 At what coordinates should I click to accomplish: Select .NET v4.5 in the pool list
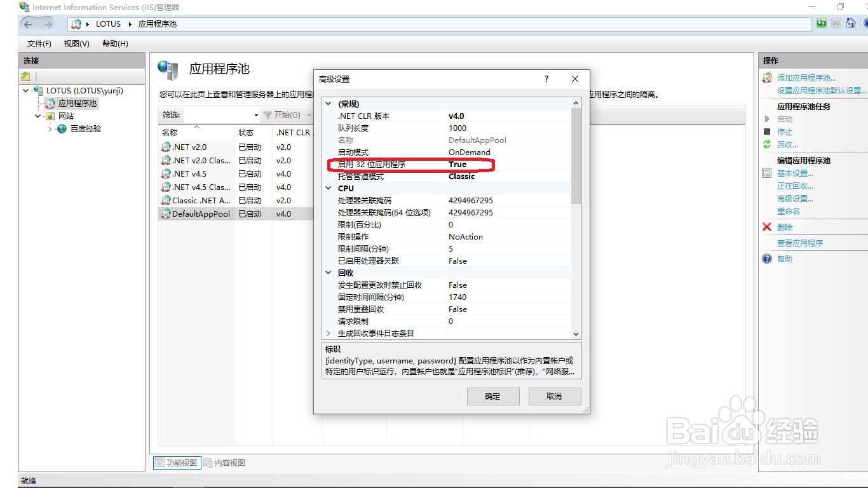tap(190, 173)
